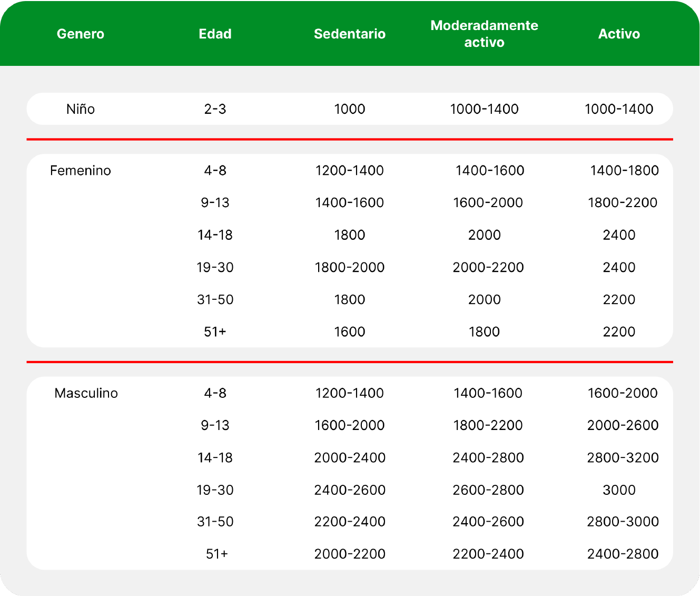Select the Activo column header
Image resolution: width=700 pixels, height=596 pixels.
tap(619, 34)
